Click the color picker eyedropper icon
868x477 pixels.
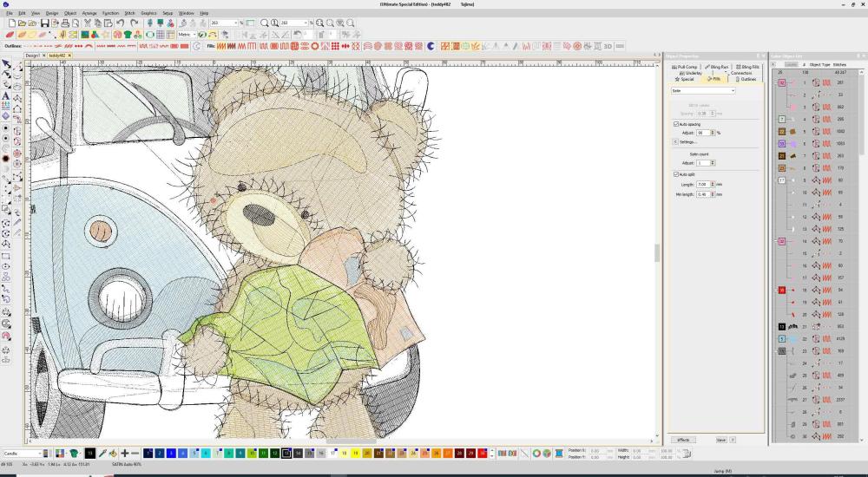click(x=102, y=454)
